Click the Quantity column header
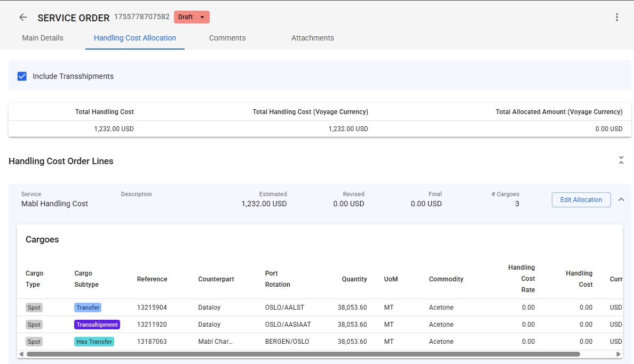 coord(354,279)
